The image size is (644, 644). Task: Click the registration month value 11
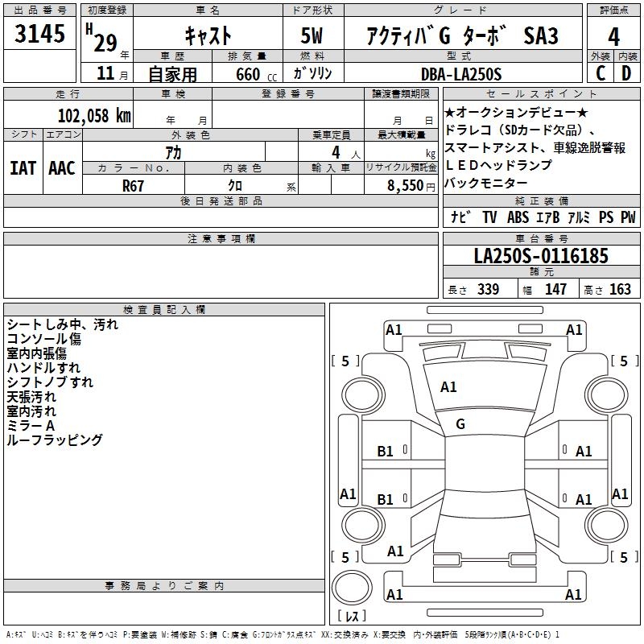[105, 73]
